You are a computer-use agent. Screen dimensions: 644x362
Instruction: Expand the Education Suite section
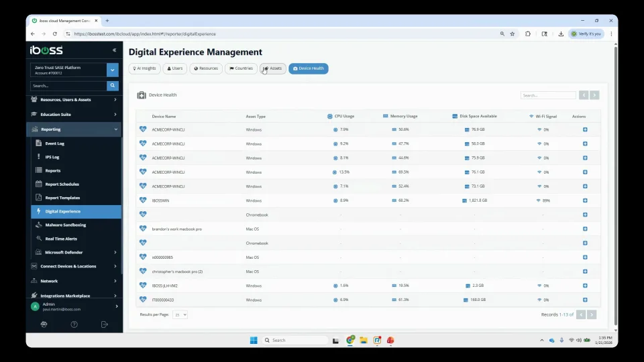[x=74, y=115]
